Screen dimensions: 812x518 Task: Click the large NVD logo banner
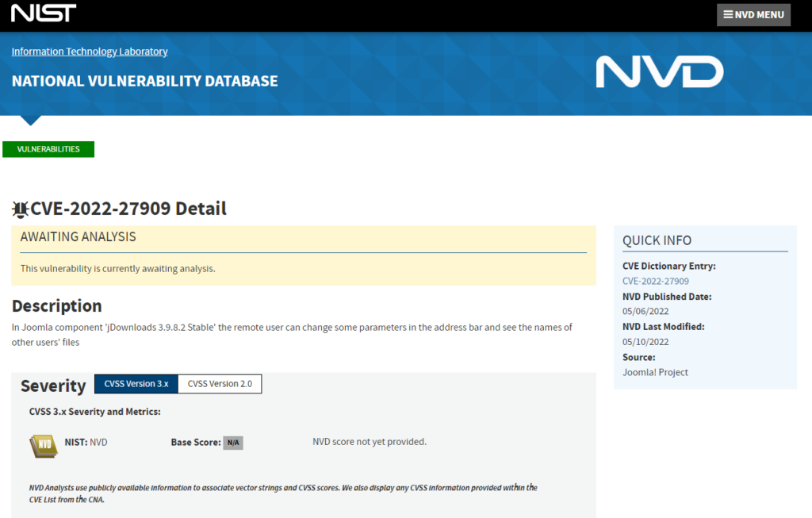tap(659, 72)
